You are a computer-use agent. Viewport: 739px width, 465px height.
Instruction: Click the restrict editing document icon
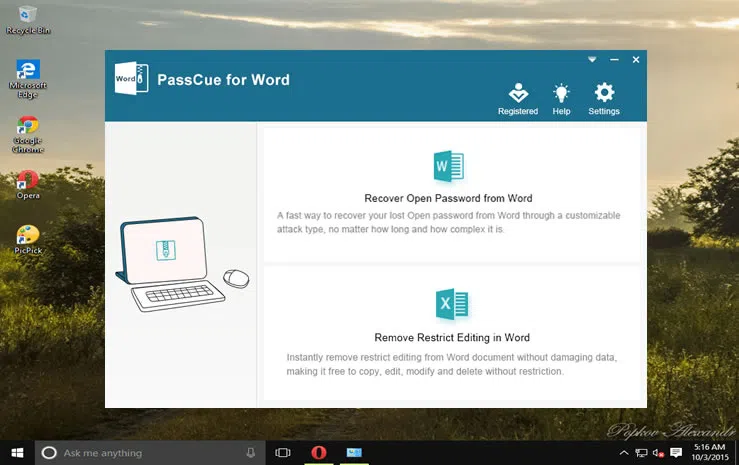tap(452, 304)
